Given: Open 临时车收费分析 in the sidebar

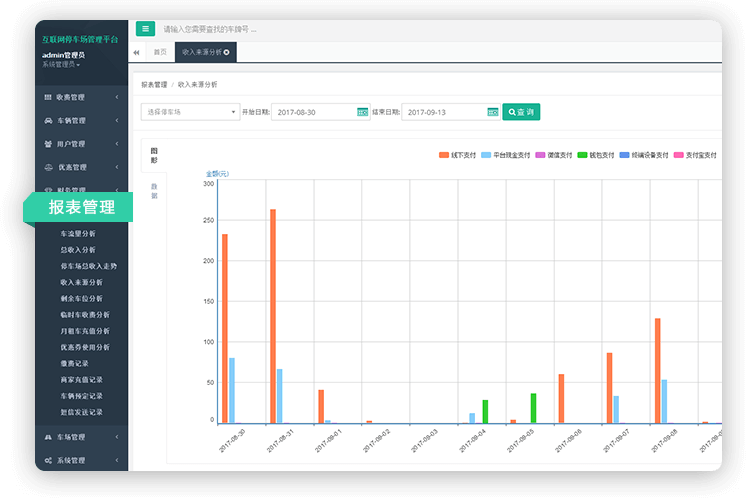Looking at the screenshot, I should tap(85, 314).
